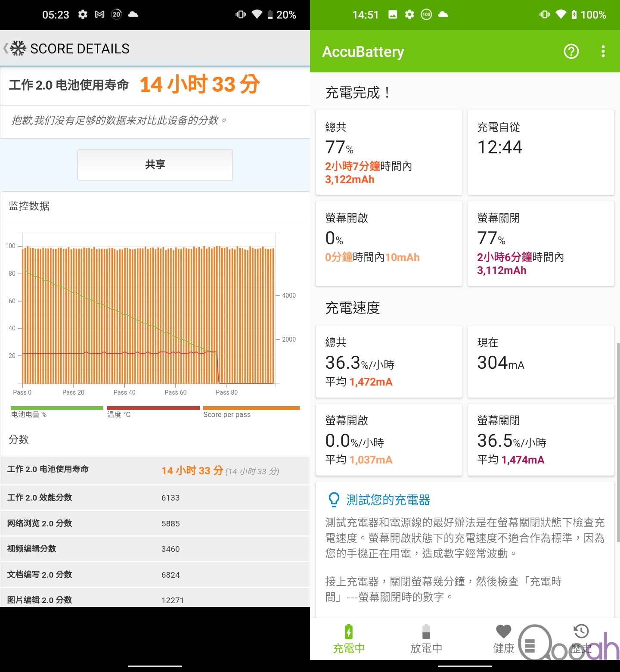
Task: Tap the 充電自從 12:44 card
Action: (541, 152)
